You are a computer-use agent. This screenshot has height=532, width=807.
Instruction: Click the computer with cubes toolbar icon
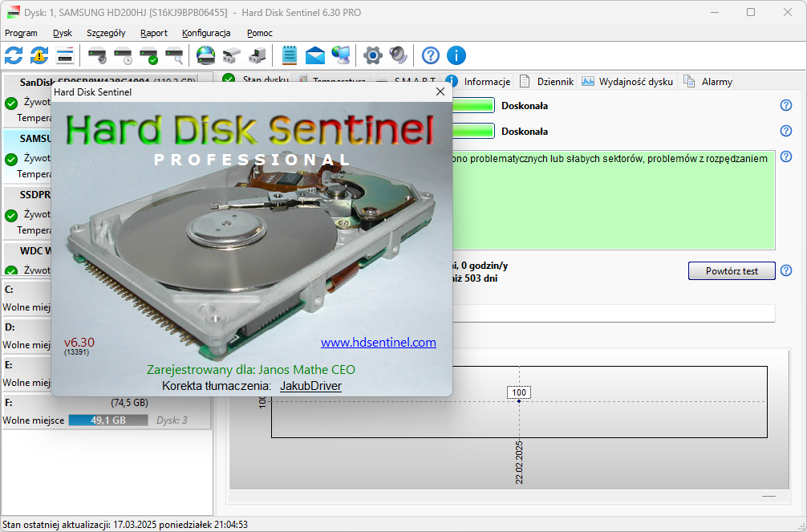pos(257,55)
